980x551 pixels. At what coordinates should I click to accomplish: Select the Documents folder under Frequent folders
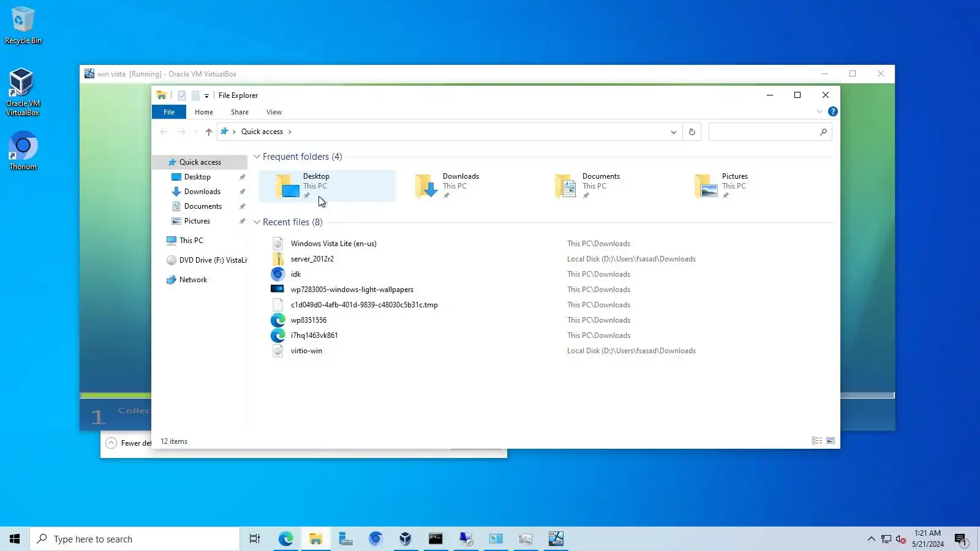[606, 186]
